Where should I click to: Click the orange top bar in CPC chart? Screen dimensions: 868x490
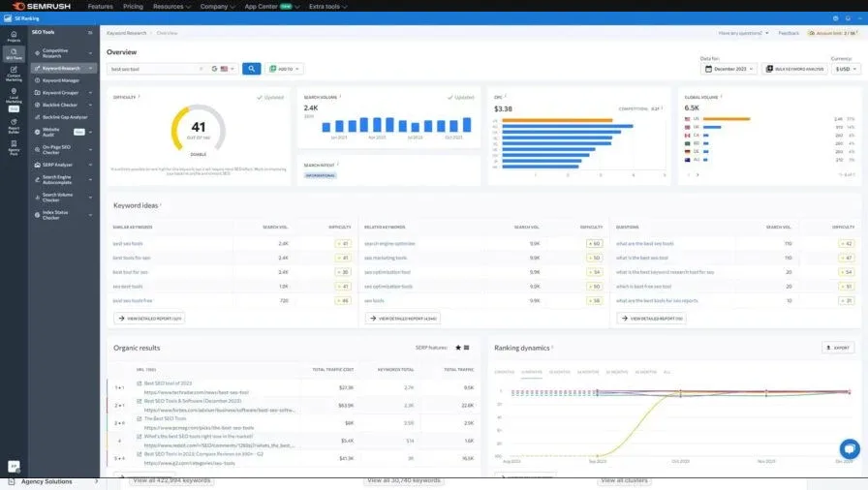(x=557, y=120)
